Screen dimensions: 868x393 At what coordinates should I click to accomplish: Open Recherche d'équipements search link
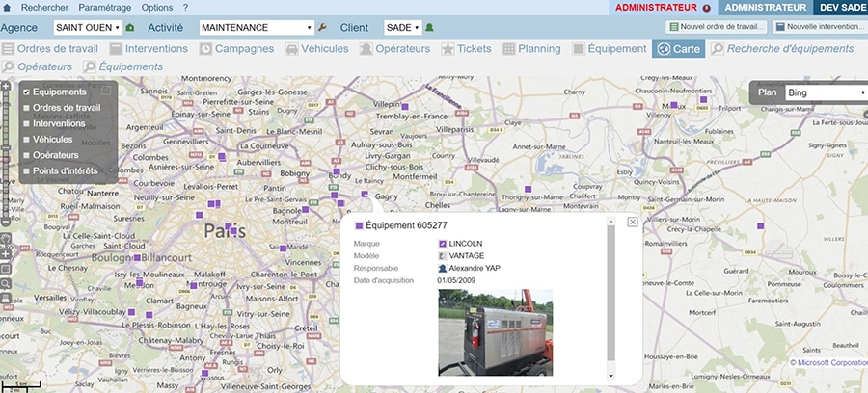[783, 48]
